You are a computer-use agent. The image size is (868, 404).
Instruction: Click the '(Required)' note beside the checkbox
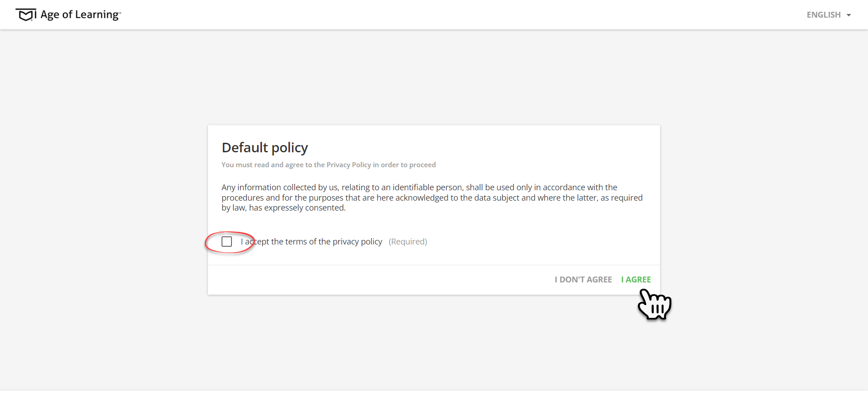408,242
